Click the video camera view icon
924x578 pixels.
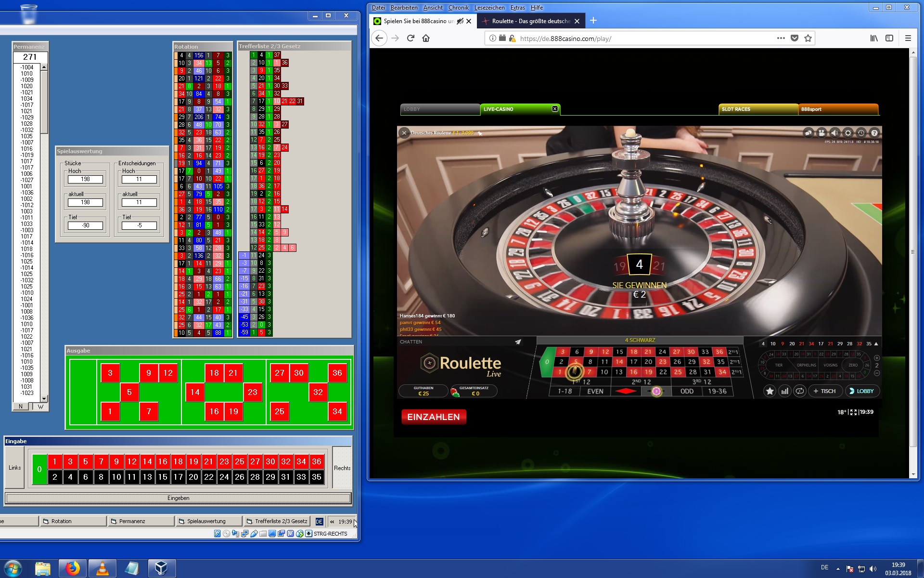click(821, 133)
